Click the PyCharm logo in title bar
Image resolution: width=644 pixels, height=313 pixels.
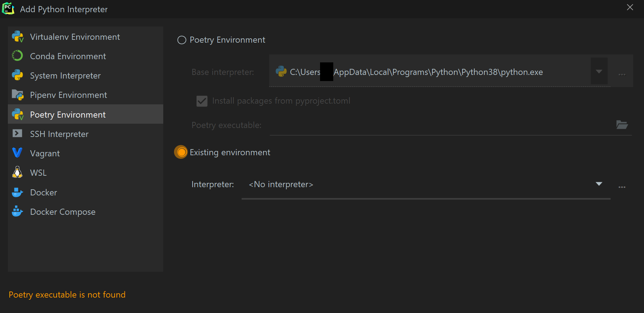(8, 8)
